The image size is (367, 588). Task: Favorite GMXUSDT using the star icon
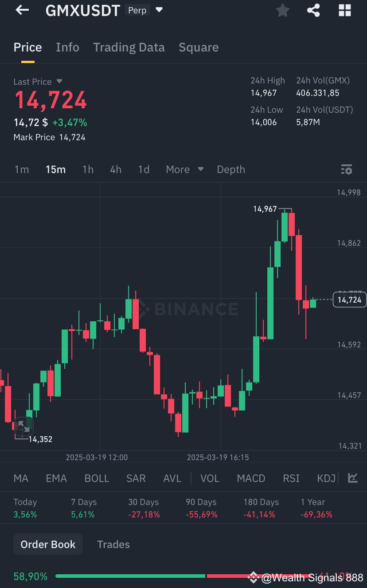click(x=282, y=10)
